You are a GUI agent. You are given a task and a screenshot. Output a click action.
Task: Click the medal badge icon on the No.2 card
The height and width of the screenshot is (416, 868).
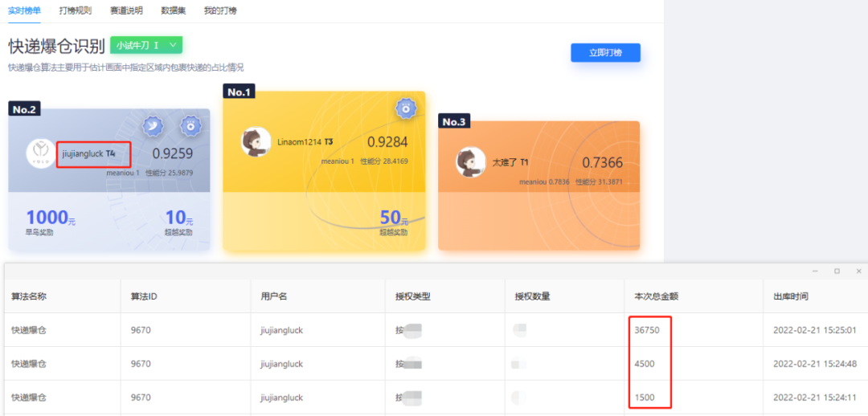[191, 126]
